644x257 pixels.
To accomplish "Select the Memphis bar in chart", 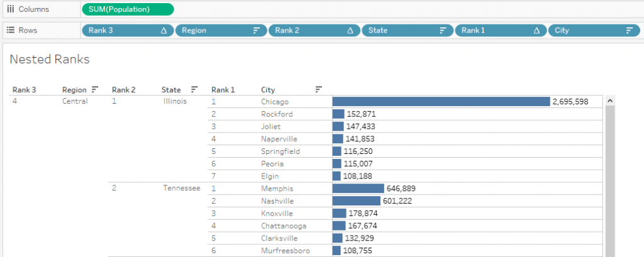I will click(358, 189).
